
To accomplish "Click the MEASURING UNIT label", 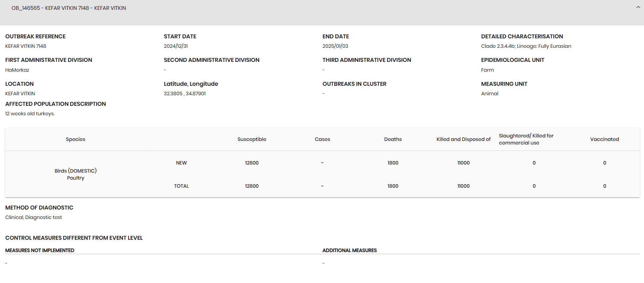I will coord(504,84).
